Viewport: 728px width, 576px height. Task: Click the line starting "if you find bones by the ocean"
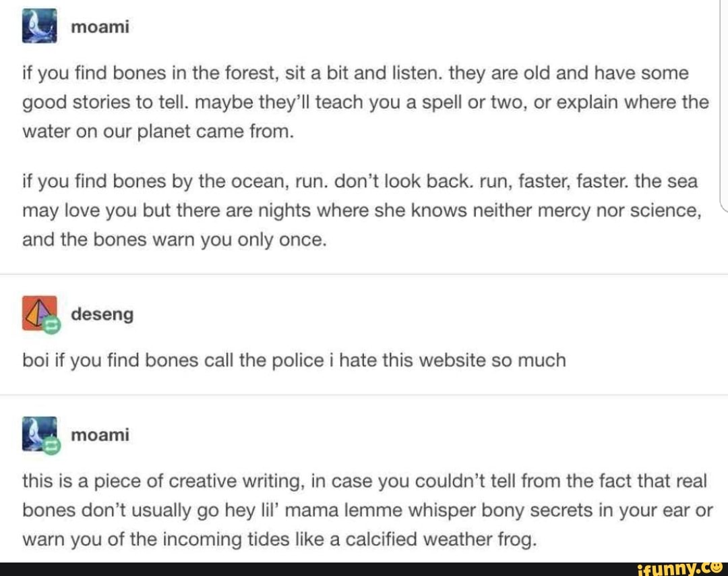[360, 181]
